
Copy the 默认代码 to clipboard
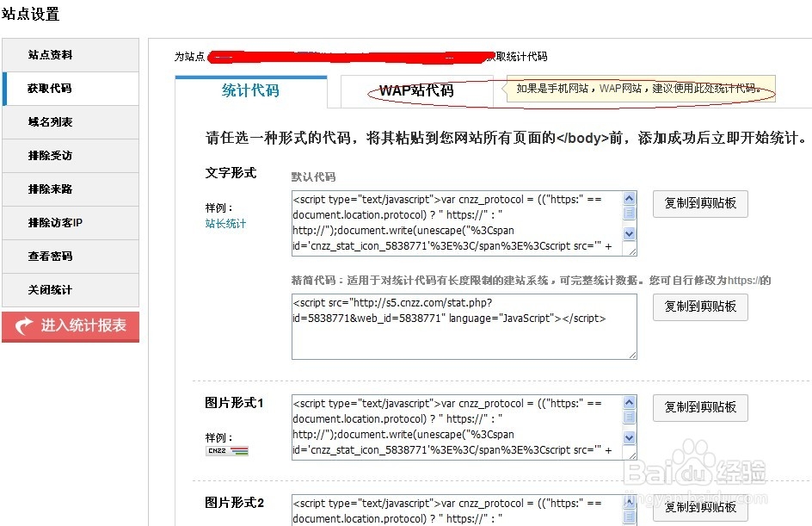coord(700,204)
